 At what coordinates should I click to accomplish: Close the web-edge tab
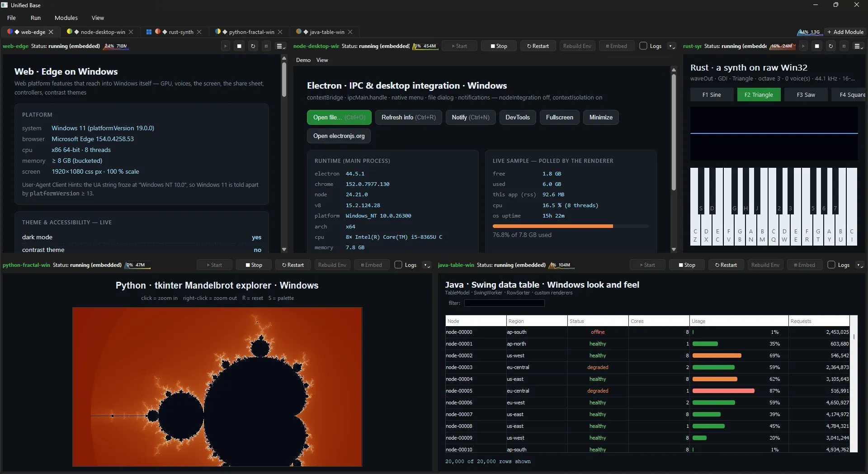click(51, 32)
